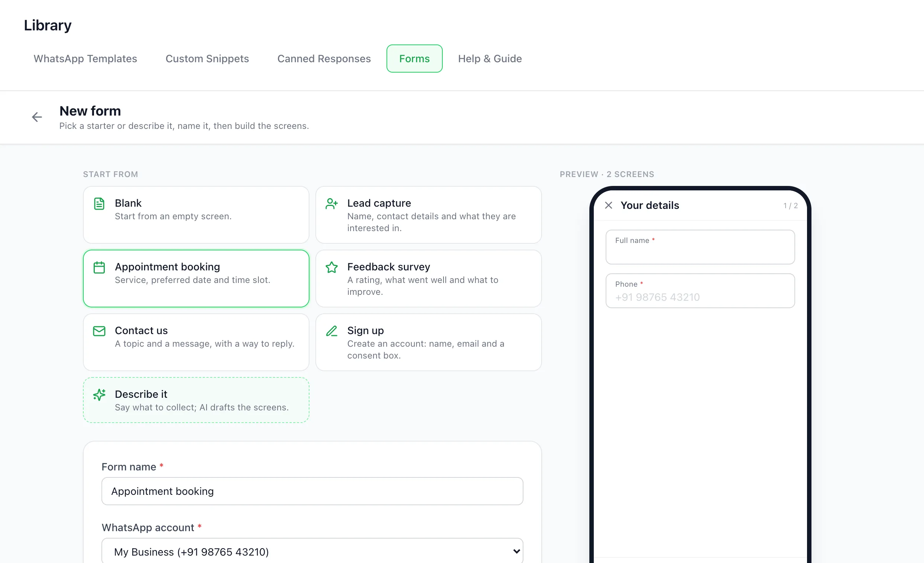
Task: Click the Contact us envelope icon
Action: coord(99,331)
